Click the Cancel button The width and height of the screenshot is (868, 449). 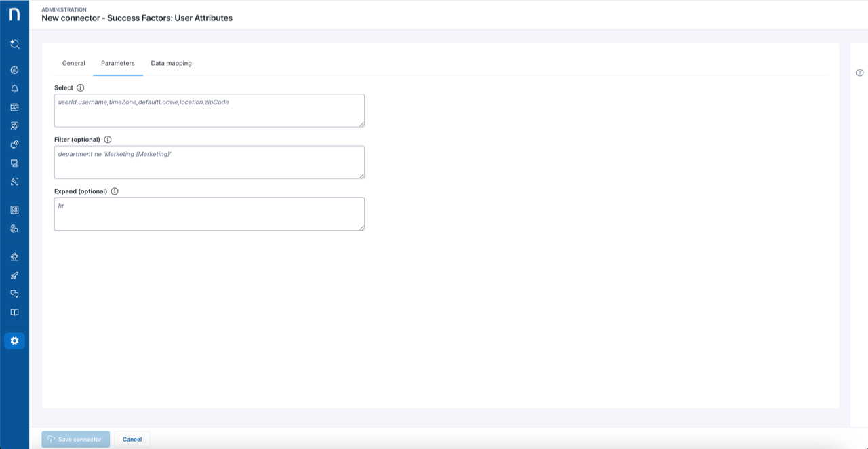pos(132,439)
